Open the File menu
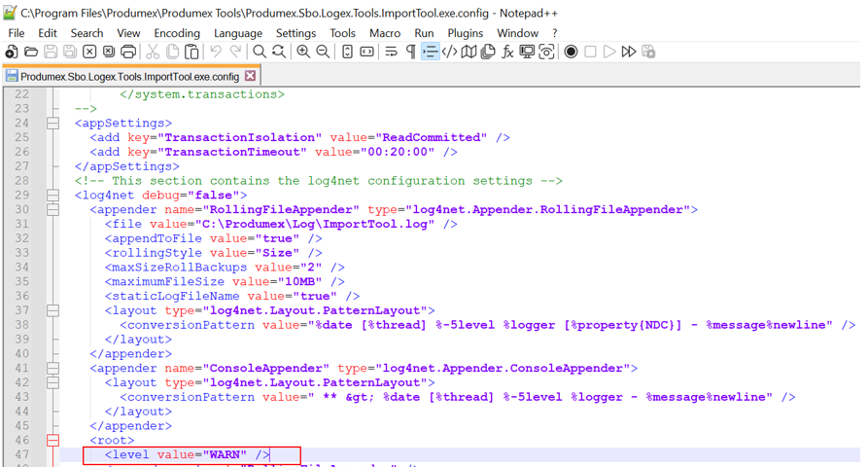Screen dimensions: 868x467 point(17,33)
